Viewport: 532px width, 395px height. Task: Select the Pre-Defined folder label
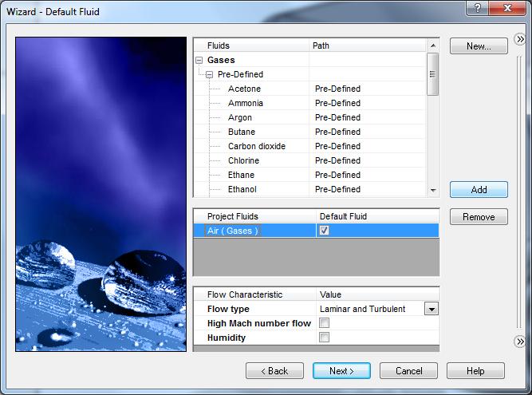240,74
